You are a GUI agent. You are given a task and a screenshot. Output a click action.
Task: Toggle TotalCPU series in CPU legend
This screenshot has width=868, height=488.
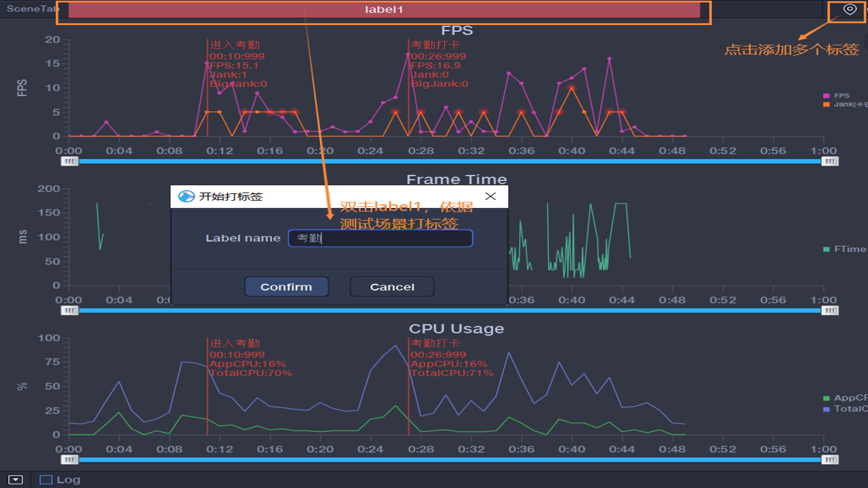[x=845, y=409]
